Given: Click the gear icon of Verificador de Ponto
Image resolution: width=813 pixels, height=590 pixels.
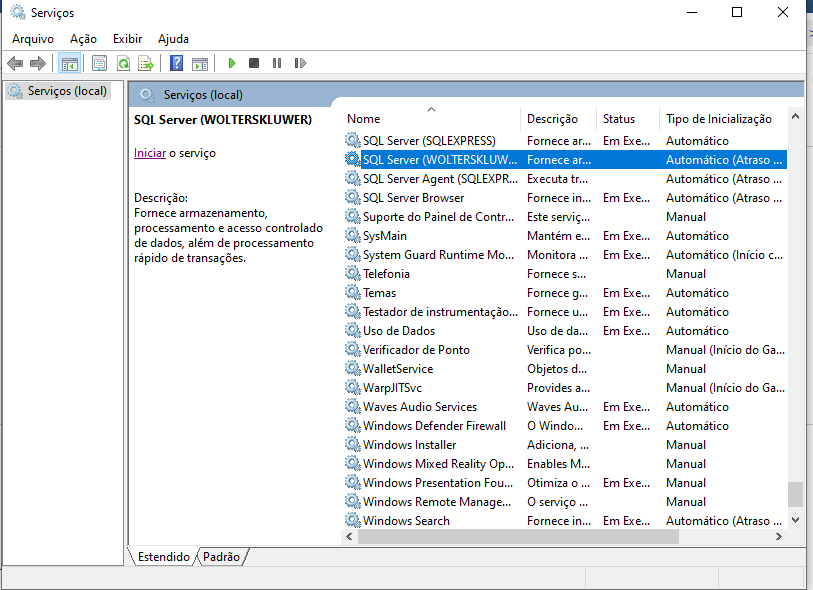Looking at the screenshot, I should pos(353,349).
